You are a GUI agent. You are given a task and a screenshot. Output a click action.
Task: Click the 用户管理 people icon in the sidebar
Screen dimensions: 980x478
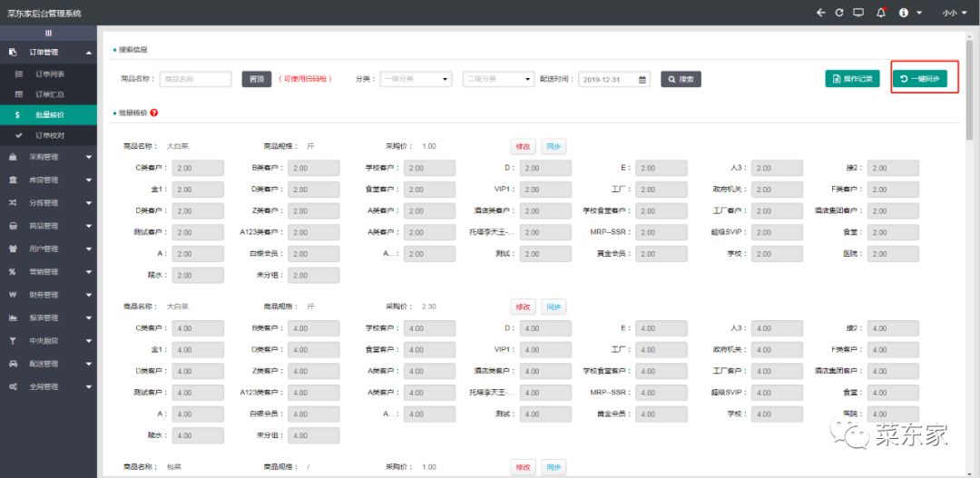point(13,249)
